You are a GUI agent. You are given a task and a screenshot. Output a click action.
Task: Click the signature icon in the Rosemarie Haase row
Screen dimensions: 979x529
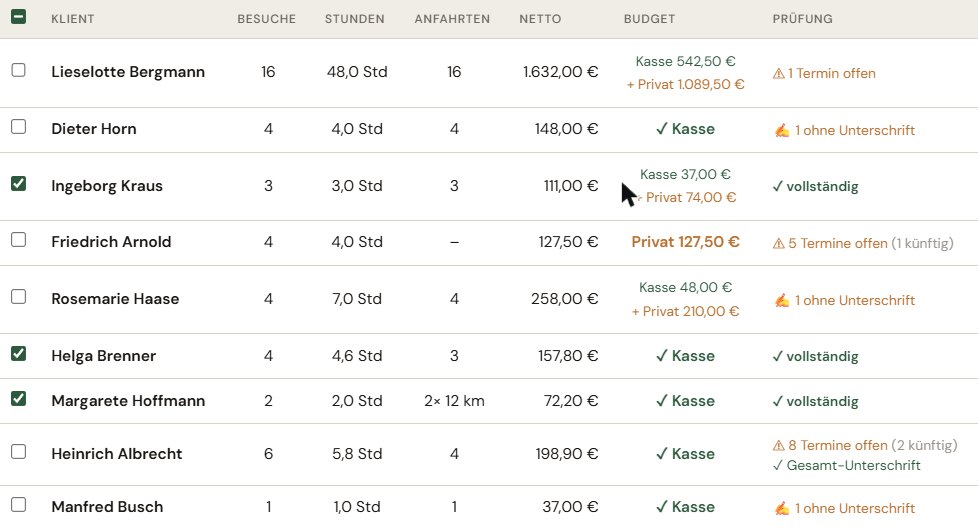pyautogui.click(x=782, y=300)
